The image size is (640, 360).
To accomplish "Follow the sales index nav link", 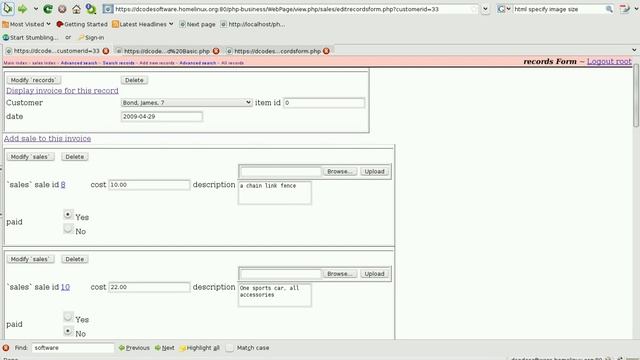I will [44, 63].
